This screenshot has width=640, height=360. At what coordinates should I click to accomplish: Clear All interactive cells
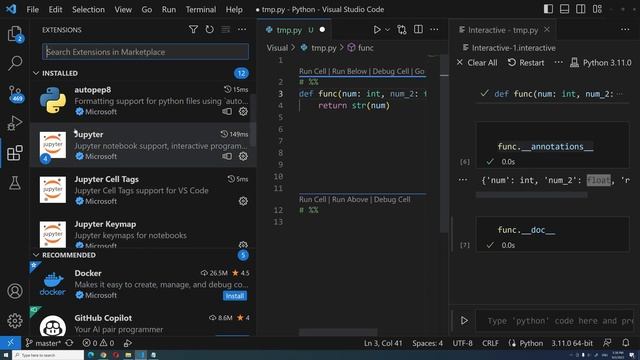click(477, 62)
